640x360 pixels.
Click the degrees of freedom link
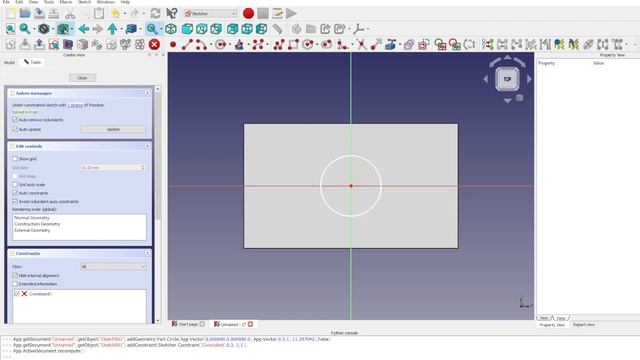point(75,105)
